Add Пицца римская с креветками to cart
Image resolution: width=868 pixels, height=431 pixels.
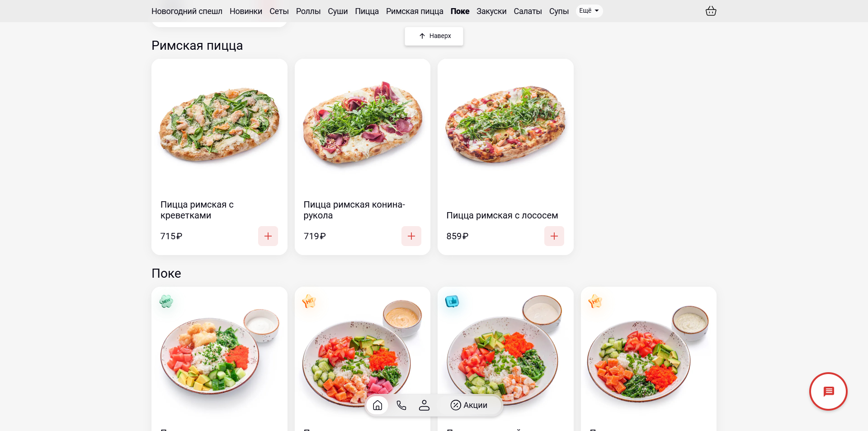coord(268,236)
